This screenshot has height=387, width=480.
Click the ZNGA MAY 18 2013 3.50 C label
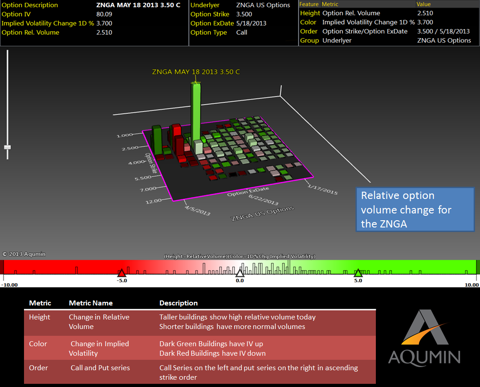[x=196, y=72]
